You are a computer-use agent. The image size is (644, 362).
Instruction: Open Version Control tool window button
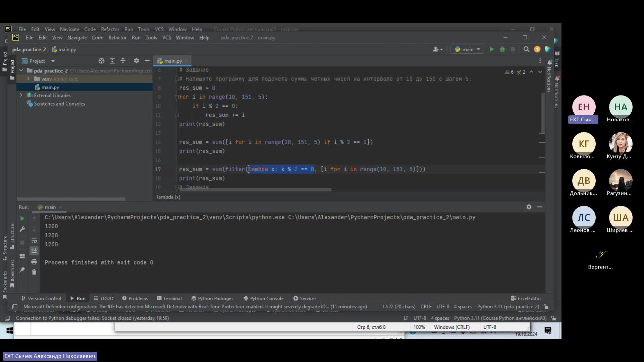click(x=41, y=298)
